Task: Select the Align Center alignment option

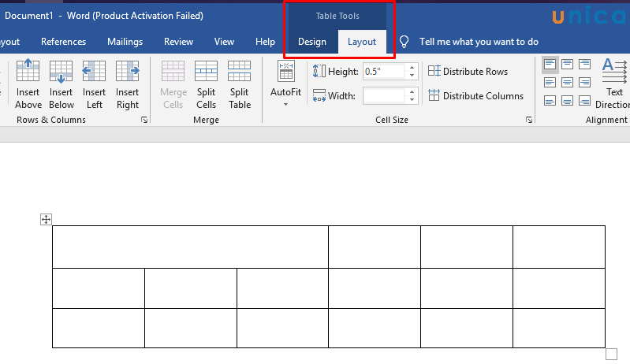Action: click(567, 82)
